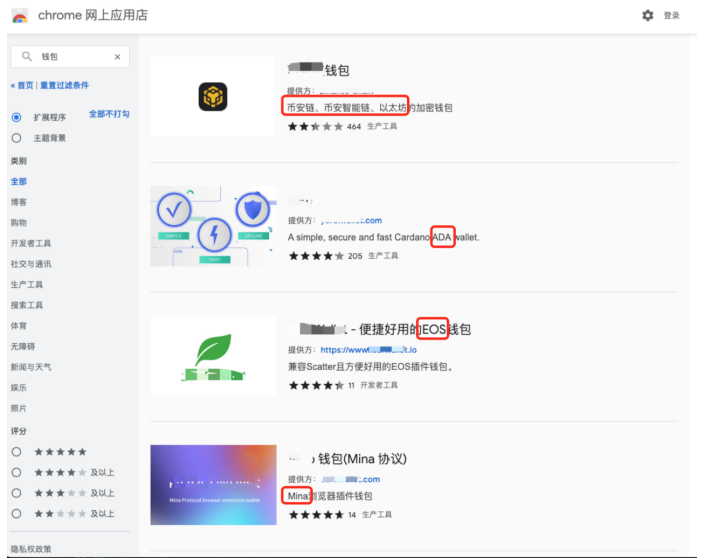The image size is (704, 558).
Task: Select the 社交与通讯 category
Action: coord(31,264)
